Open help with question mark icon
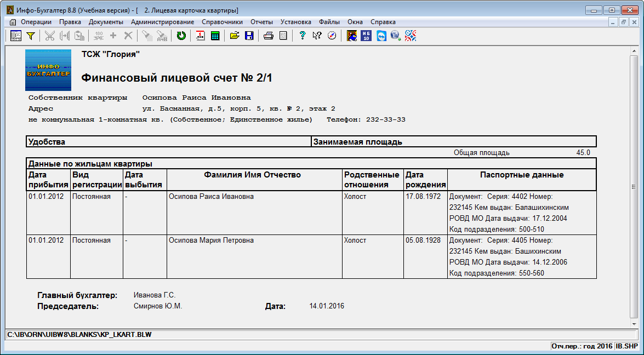 click(303, 36)
